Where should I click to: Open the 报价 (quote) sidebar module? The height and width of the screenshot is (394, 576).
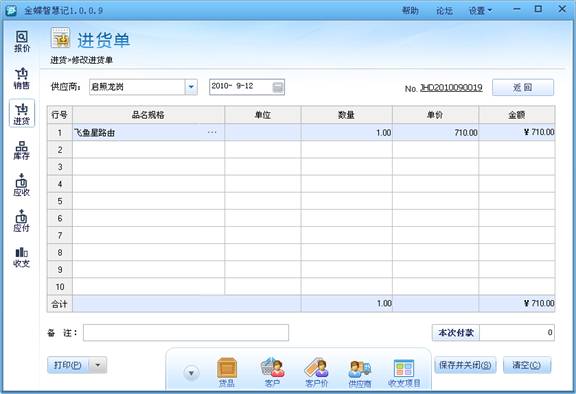[x=22, y=41]
